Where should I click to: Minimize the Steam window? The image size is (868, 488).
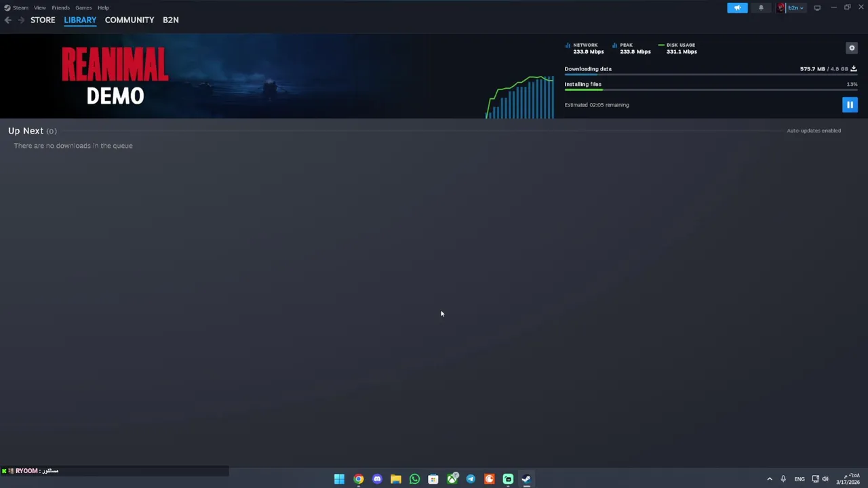tap(833, 7)
